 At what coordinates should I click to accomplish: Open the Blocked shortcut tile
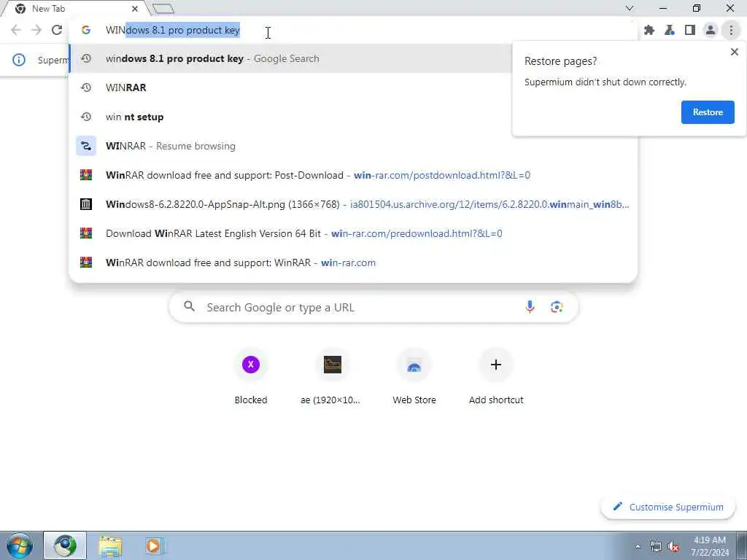coord(251,377)
